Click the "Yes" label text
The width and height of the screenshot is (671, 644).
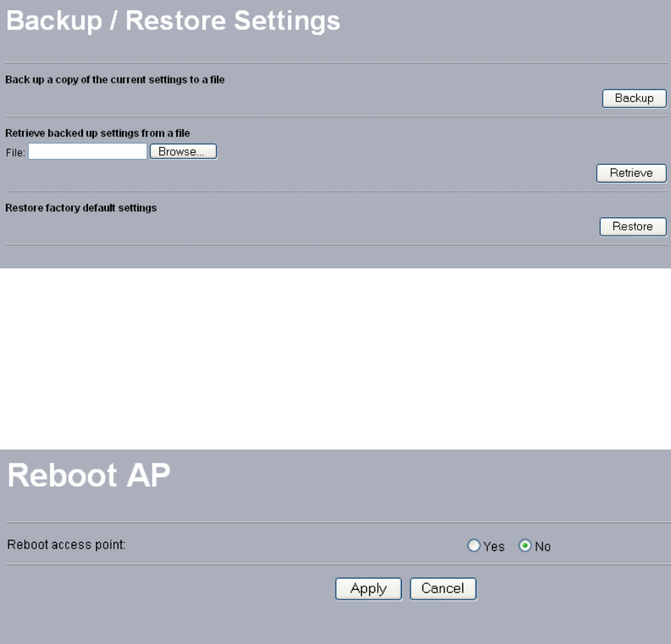(493, 547)
